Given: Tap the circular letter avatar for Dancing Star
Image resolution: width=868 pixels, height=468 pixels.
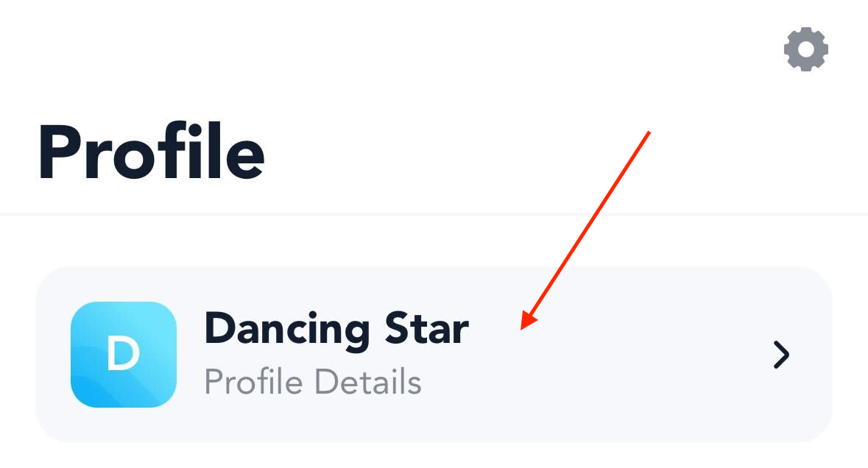Looking at the screenshot, I should click(123, 355).
